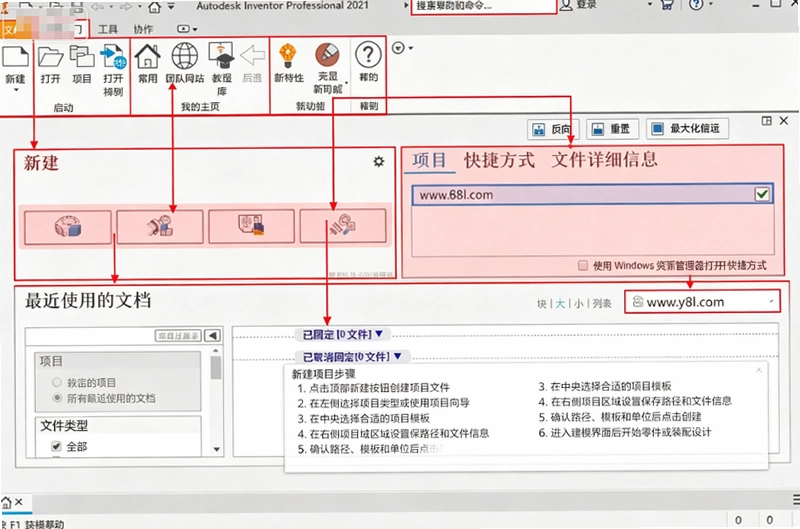800x529 pixels.
Task: Sign in with the 登录 user icon
Action: (566, 5)
